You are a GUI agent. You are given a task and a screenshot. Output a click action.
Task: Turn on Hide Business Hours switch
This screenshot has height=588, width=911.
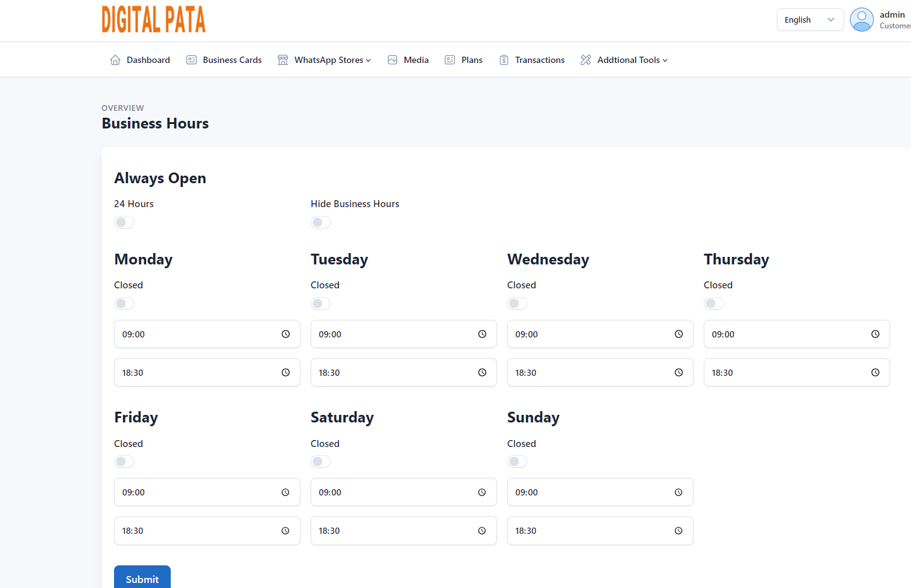tap(321, 222)
